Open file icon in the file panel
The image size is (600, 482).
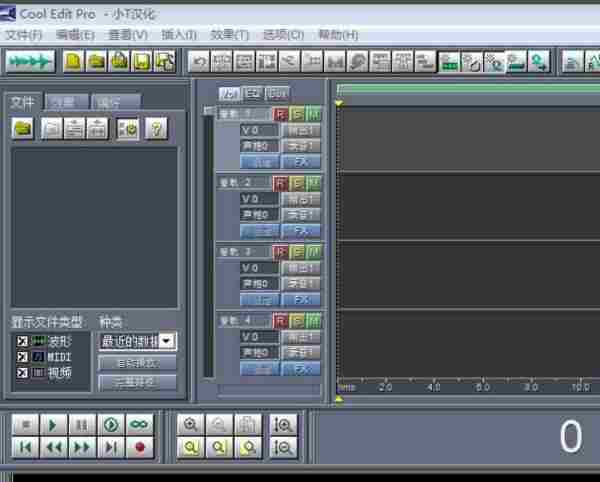point(23,128)
